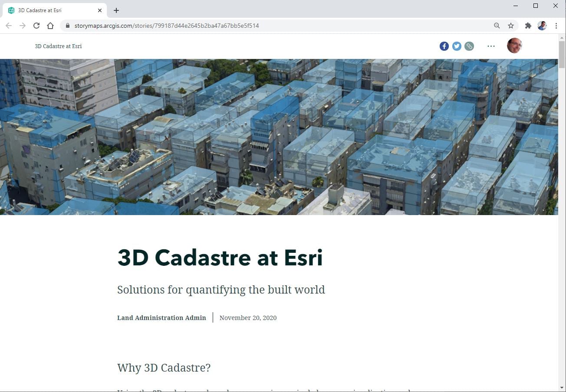Click the 'Why 3D Cadastre?' heading
566x392 pixels.
[164, 368]
